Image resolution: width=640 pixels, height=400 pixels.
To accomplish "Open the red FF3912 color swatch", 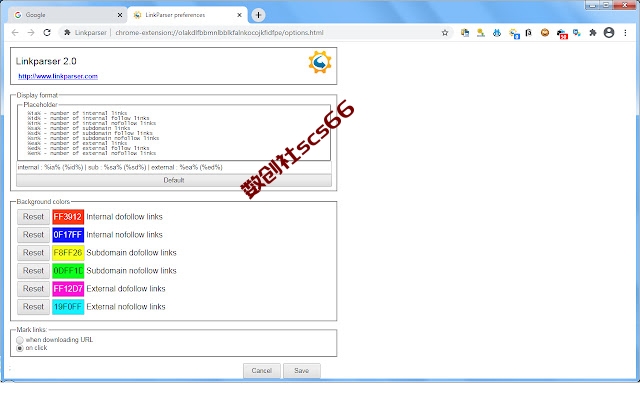I will (x=68, y=217).
